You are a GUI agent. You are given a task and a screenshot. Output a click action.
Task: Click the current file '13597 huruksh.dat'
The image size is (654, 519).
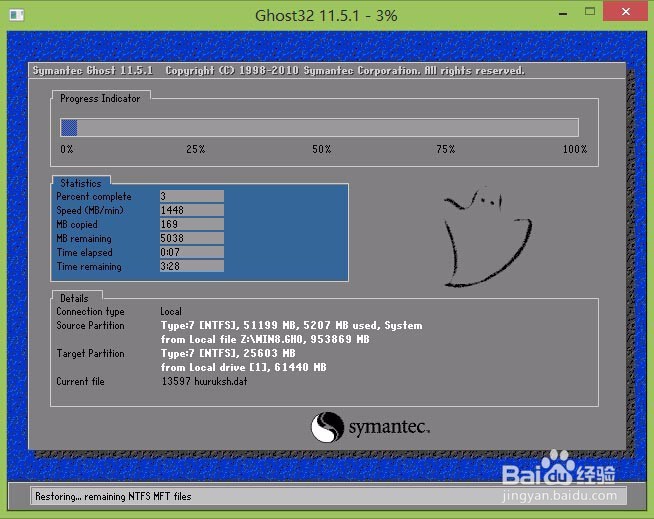[204, 381]
